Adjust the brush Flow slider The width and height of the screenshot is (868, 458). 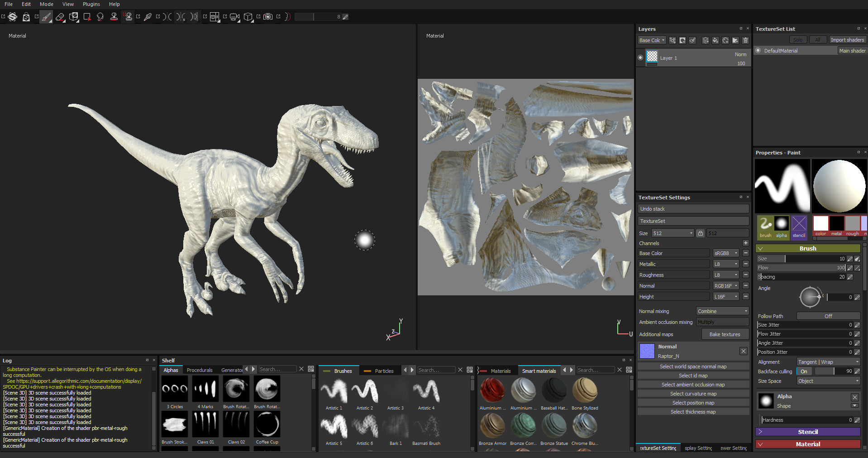tap(801, 268)
